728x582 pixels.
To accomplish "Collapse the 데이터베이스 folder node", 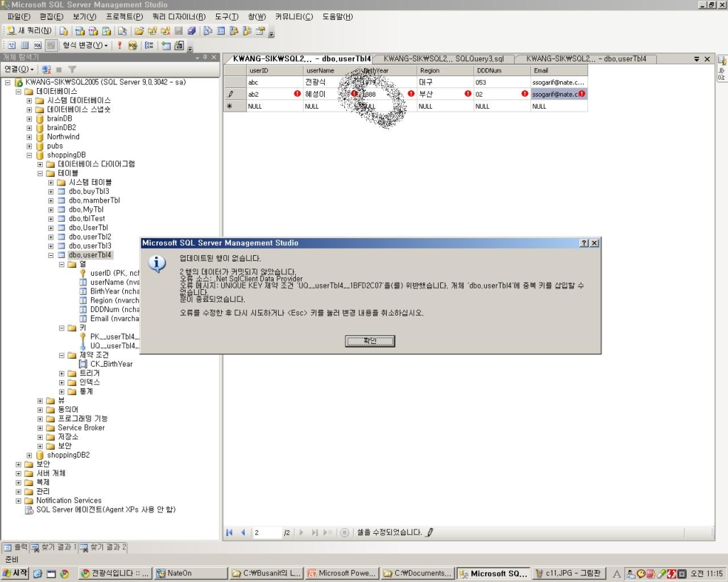I will [x=18, y=92].
